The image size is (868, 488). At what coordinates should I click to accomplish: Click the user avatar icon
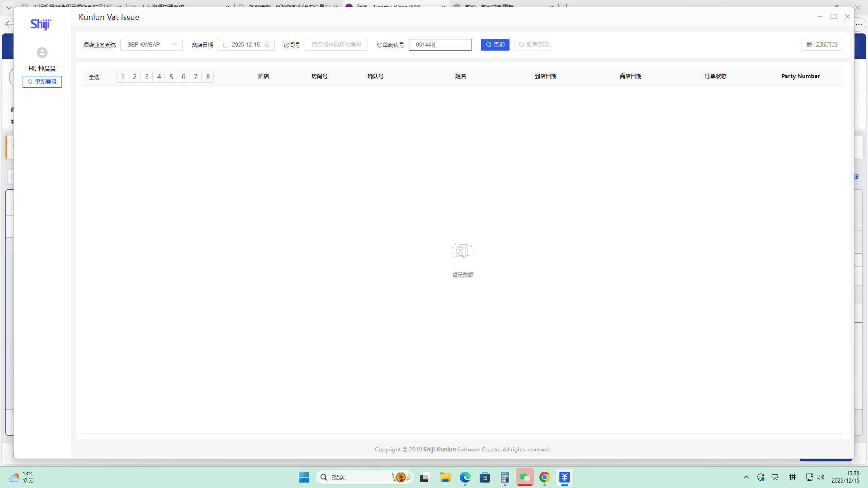click(42, 52)
